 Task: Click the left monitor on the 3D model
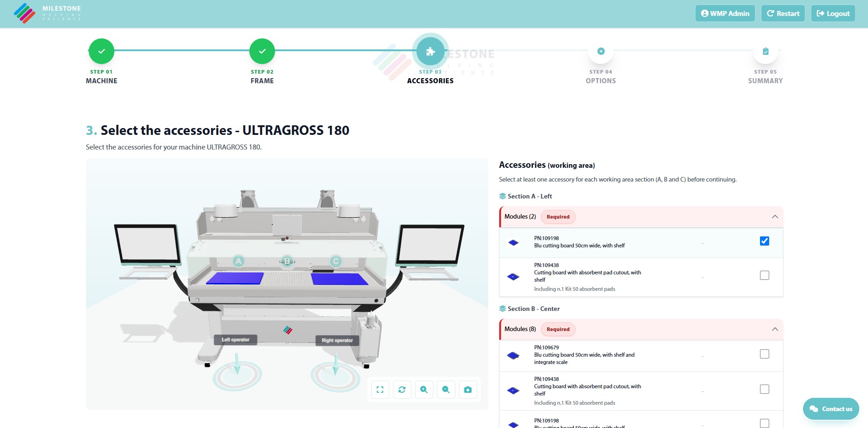147,244
